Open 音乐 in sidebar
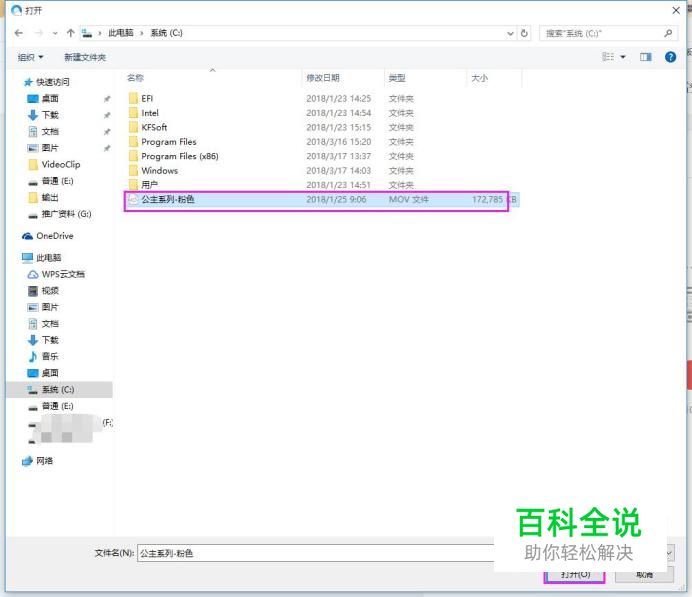This screenshot has width=692, height=597. point(50,356)
